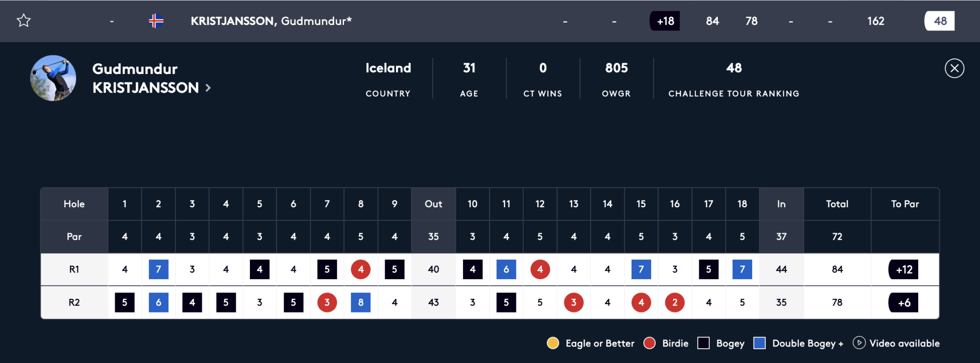Click the Iceland flag icon
Image resolution: width=980 pixels, height=363 pixels.
tap(156, 21)
